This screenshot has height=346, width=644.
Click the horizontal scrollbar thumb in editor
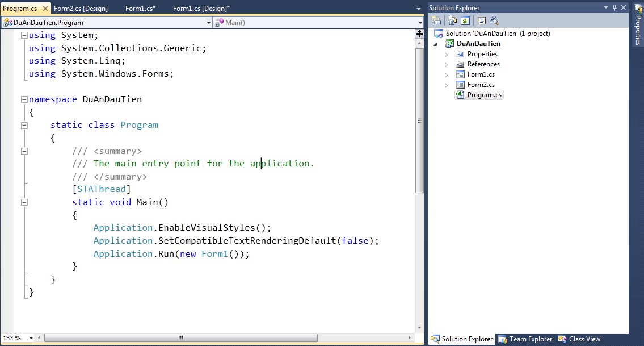click(x=180, y=337)
